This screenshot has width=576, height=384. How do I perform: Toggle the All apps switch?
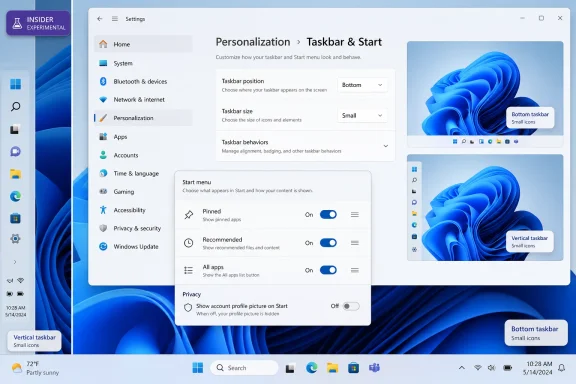[328, 270]
